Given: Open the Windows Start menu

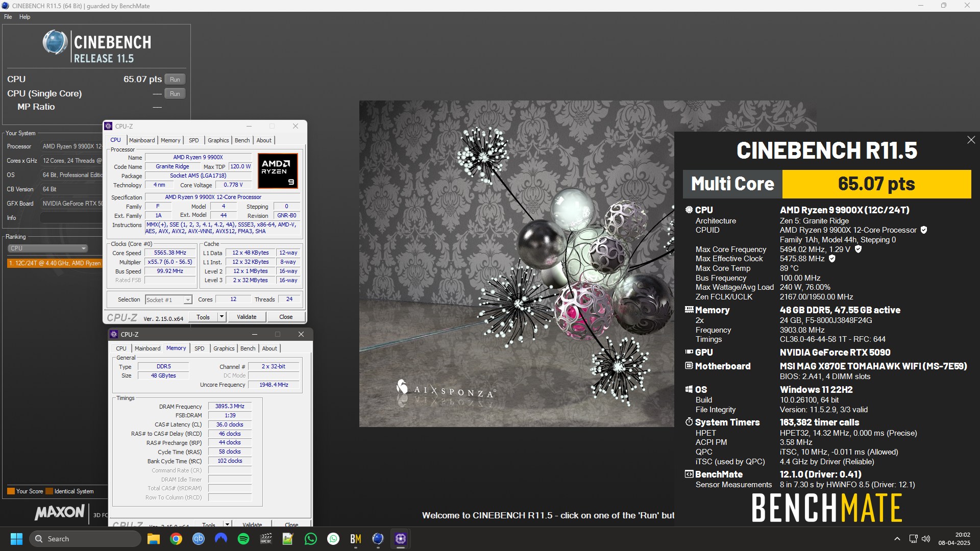Looking at the screenshot, I should tap(16, 539).
